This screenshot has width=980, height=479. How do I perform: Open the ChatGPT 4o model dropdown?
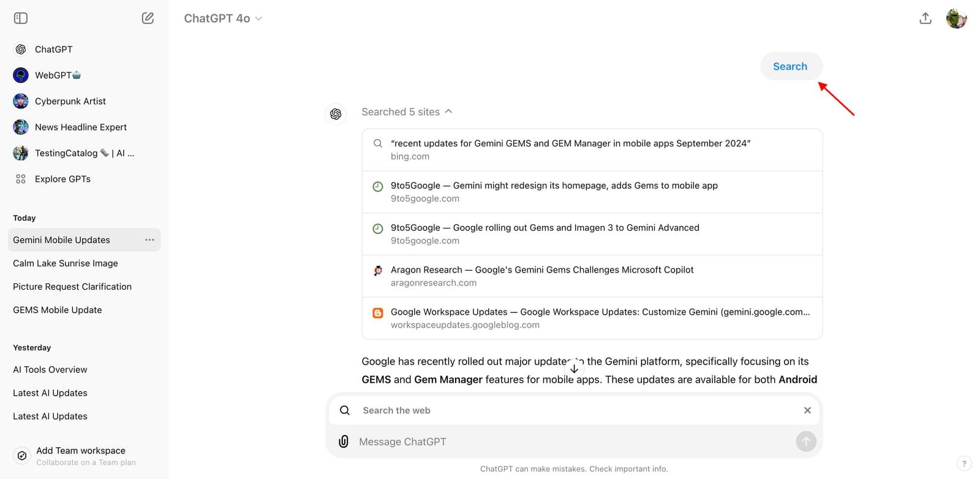223,18
